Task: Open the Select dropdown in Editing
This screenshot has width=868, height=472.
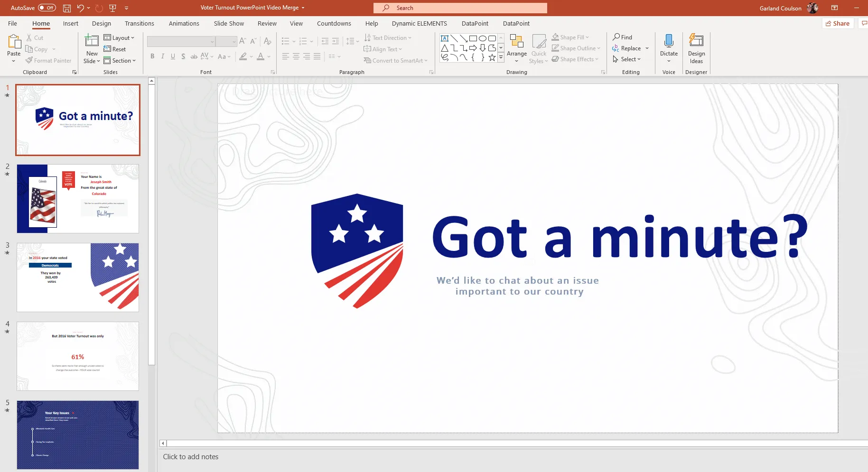Action: tap(626, 59)
